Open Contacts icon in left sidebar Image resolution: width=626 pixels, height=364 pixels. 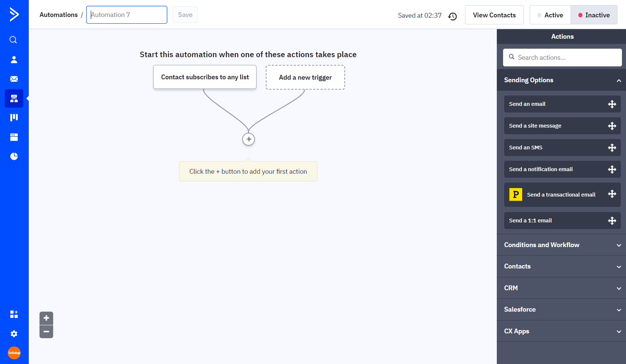click(x=14, y=59)
